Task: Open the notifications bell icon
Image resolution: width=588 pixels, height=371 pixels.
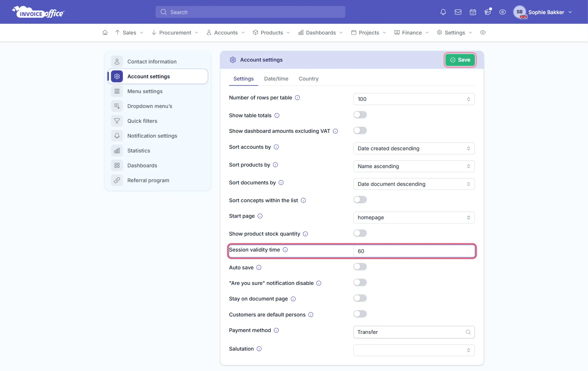Action: click(443, 12)
